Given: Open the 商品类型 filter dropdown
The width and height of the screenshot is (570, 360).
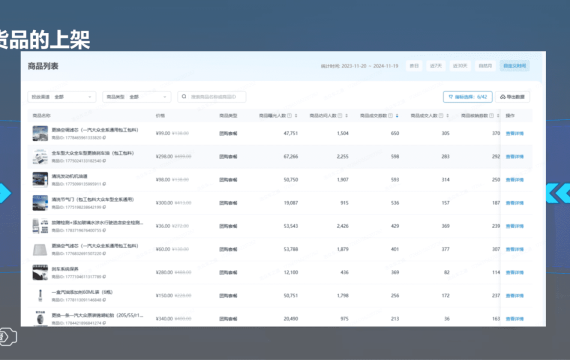Looking at the screenshot, I should [137, 97].
